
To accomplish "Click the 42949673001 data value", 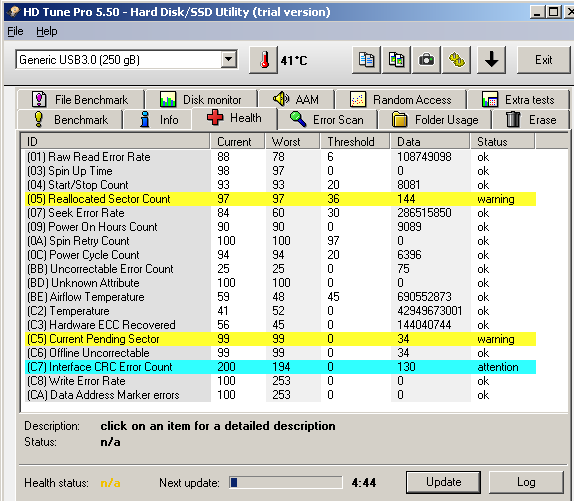I will coord(430,311).
